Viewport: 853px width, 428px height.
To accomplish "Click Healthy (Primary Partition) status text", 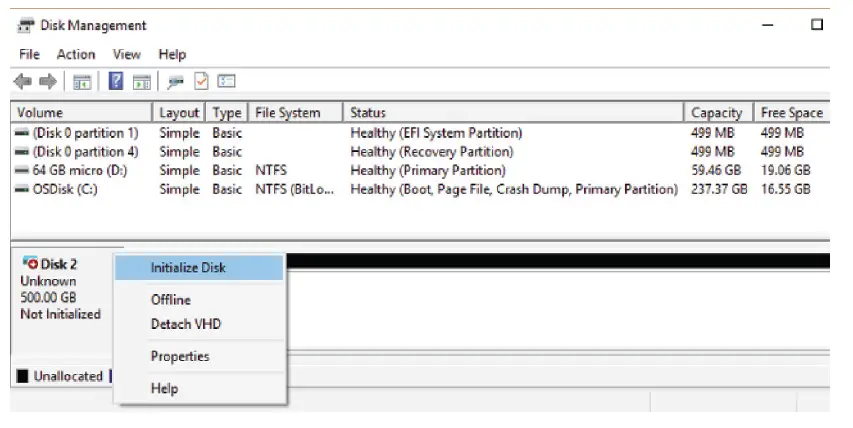I will coord(428,171).
